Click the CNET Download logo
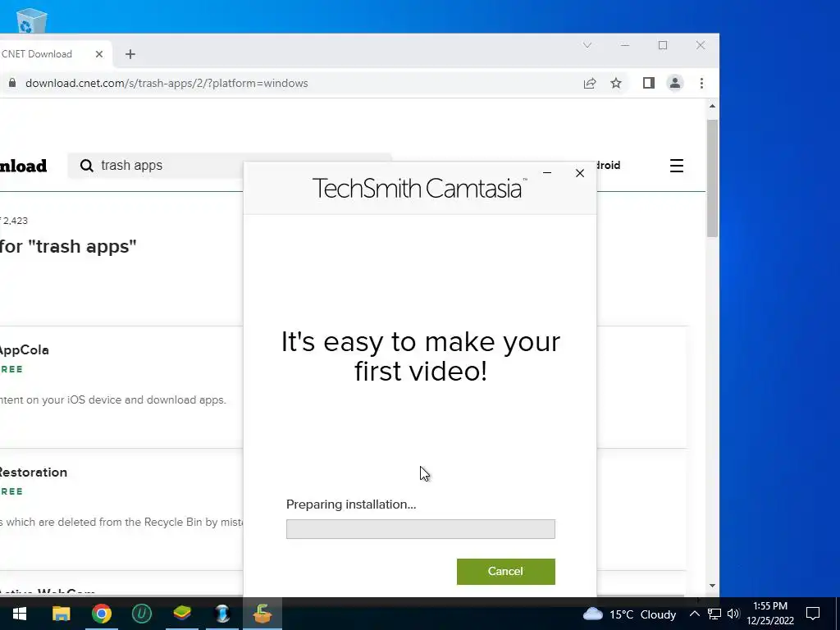840x630 pixels. (23, 166)
